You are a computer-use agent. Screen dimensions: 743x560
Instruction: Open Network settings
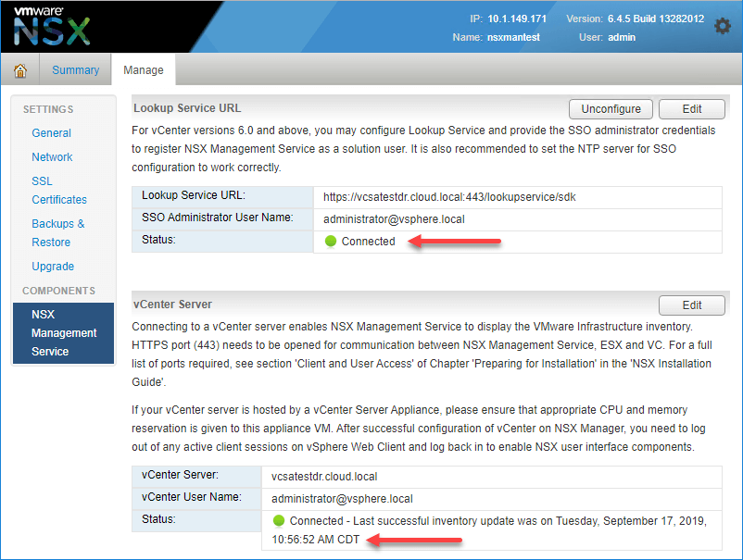[x=52, y=157]
